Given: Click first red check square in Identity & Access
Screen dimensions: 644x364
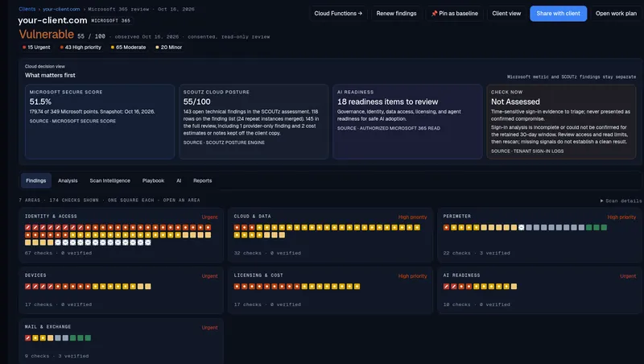Looking at the screenshot, I should (28, 227).
